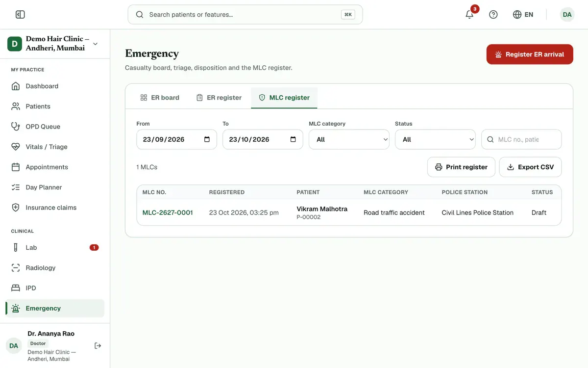This screenshot has width=588, height=368.
Task: Collapse the sidebar panel icon
Action: tap(20, 15)
